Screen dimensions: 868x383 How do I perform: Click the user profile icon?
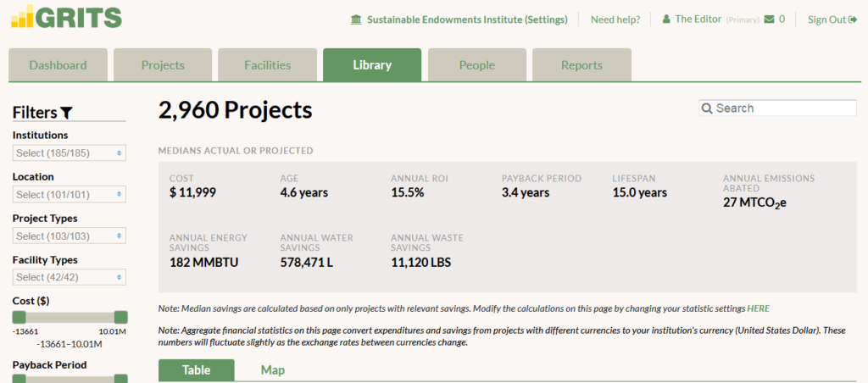[666, 19]
